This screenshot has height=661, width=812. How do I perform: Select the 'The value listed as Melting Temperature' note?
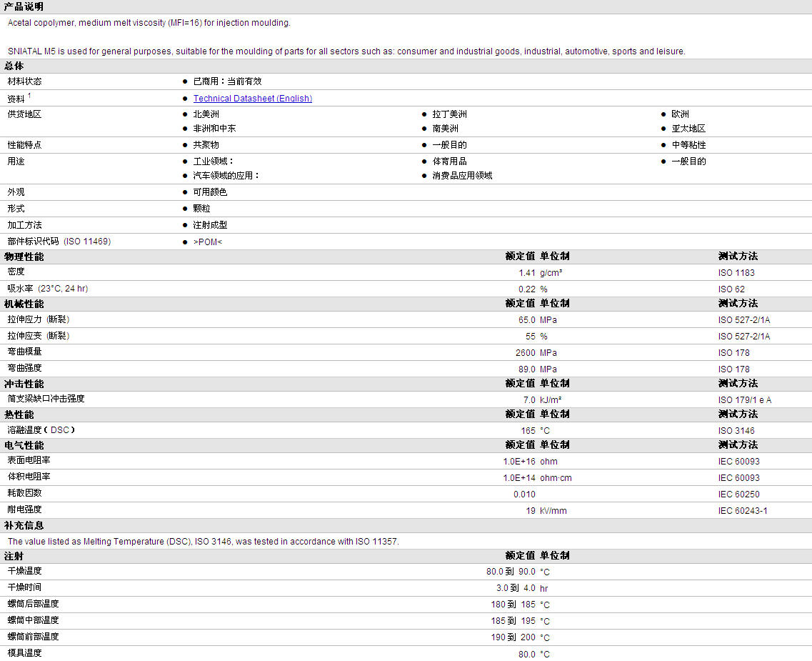click(x=203, y=542)
